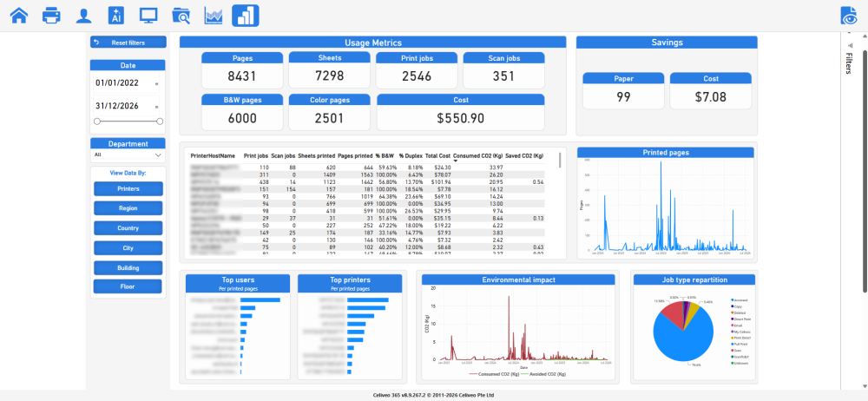Viewport: 868px width, 401px height.
Task: Open the Users page icon
Action: coord(83,16)
